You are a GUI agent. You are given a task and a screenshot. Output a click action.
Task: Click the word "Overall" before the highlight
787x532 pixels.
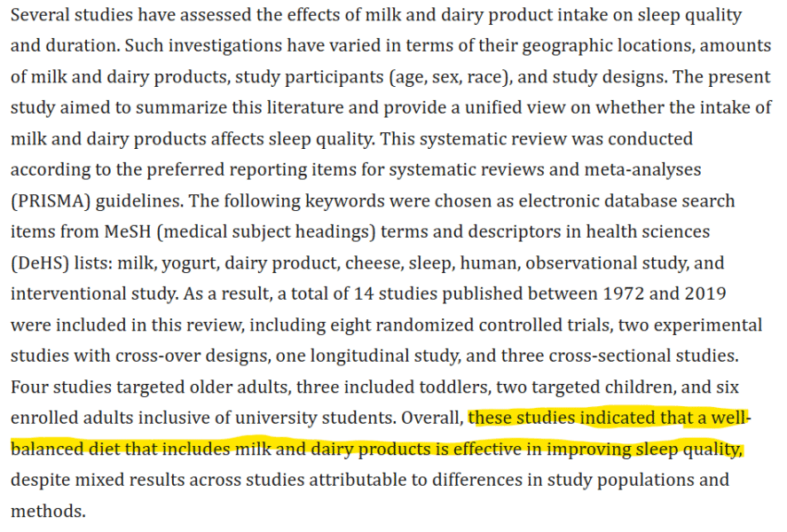pyautogui.click(x=431, y=419)
